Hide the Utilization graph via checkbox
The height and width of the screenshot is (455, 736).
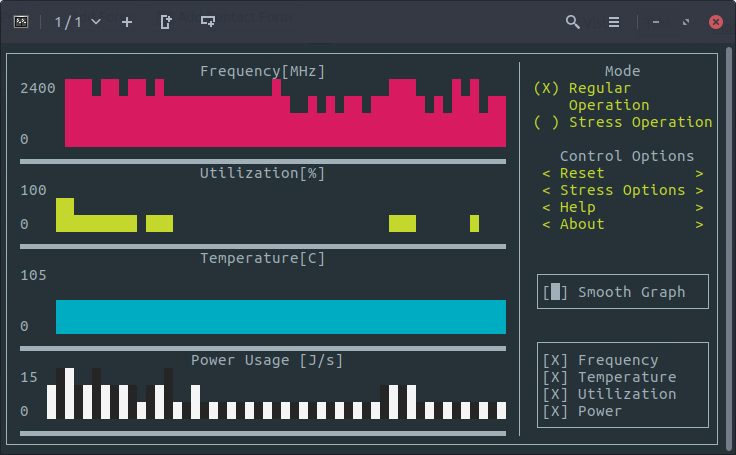click(x=555, y=394)
